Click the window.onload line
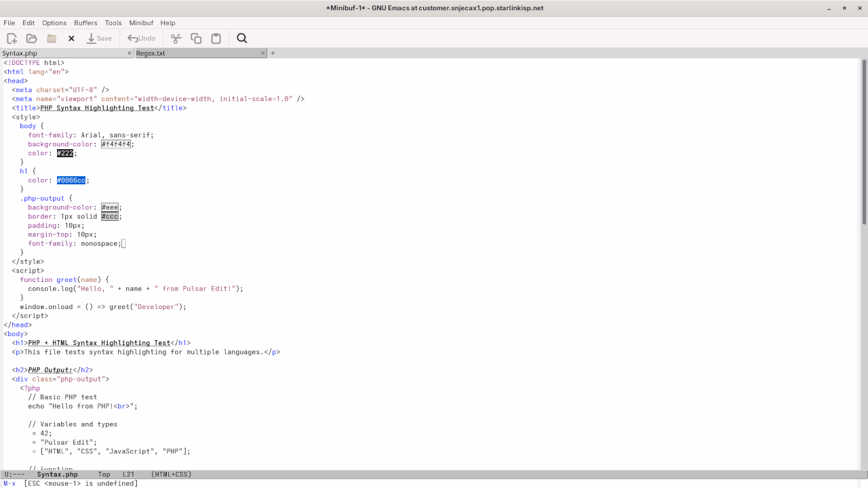 coord(103,306)
